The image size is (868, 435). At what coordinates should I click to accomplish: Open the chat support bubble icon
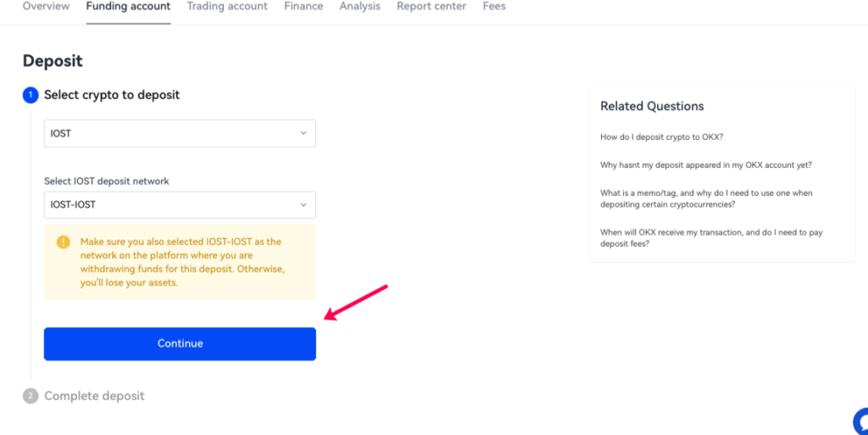[861, 421]
